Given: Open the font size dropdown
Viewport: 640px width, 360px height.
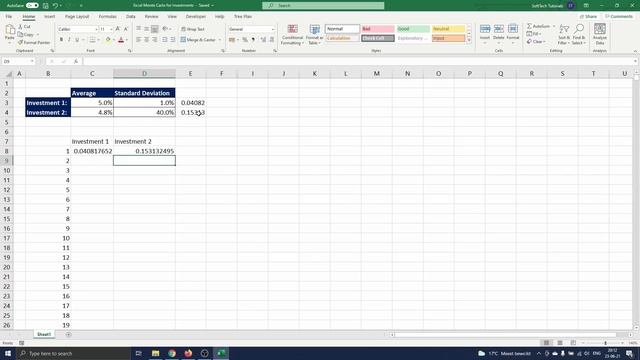Looking at the screenshot, I should pos(111,29).
